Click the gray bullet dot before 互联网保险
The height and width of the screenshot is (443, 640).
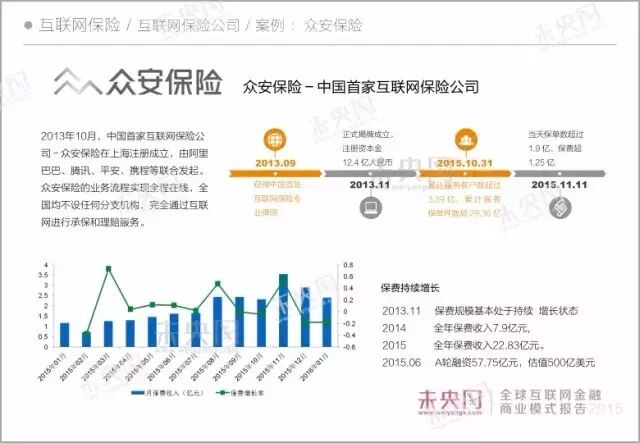28,25
